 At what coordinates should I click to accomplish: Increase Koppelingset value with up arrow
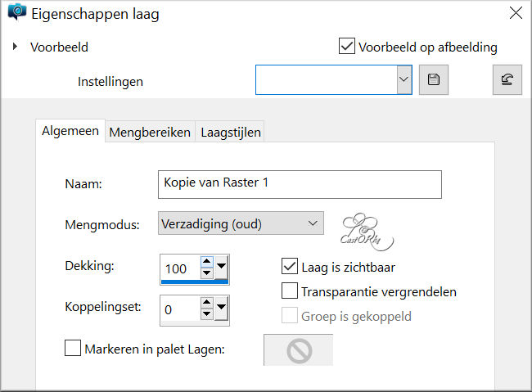click(206, 302)
